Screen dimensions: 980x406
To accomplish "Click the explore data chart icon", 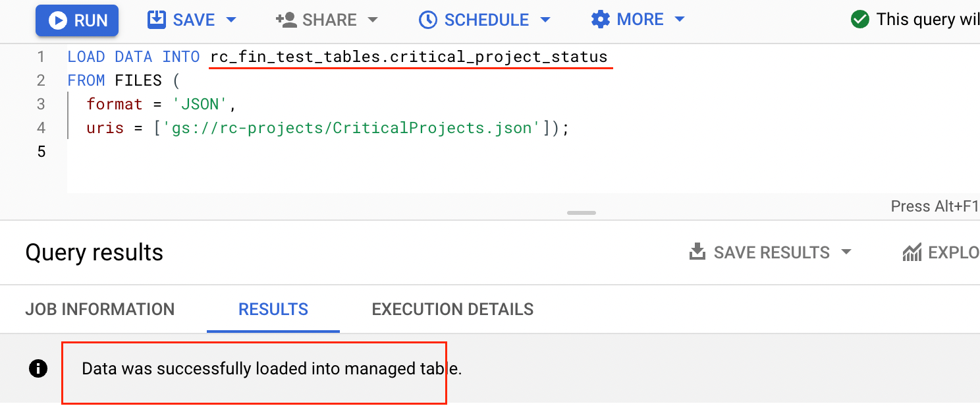I will tap(912, 252).
